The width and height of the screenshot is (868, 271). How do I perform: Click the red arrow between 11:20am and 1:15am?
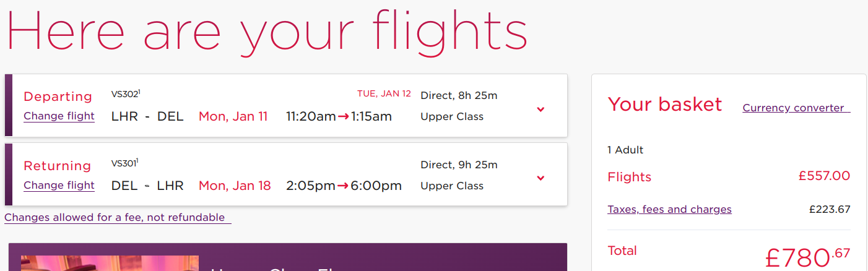coord(343,116)
